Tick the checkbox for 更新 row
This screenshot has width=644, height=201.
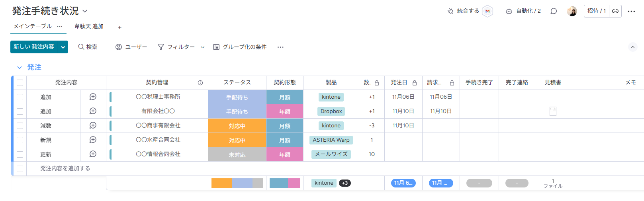(x=20, y=154)
